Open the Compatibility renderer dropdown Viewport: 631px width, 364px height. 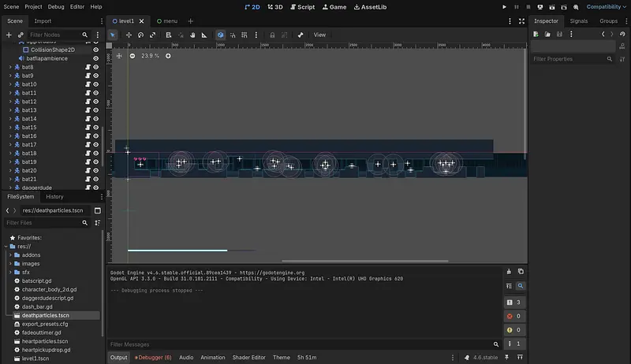(x=605, y=6)
